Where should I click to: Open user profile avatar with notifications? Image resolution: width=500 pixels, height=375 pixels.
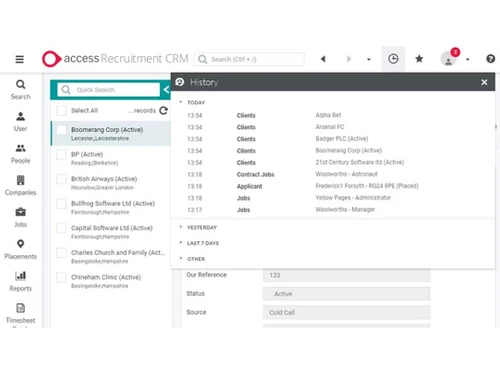coord(449,59)
